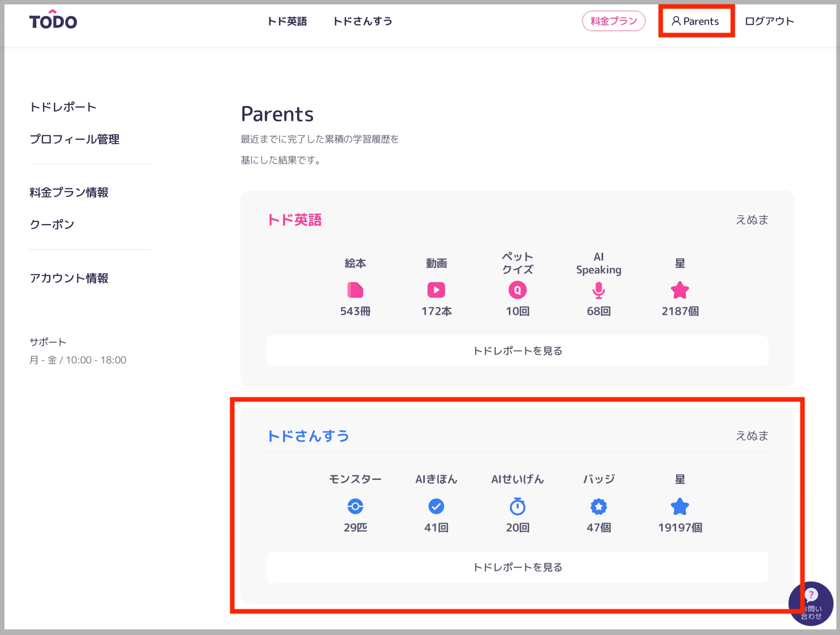This screenshot has width=840, height=635.
Task: Click the AIきほん blue checkmark icon
Action: 436,506
